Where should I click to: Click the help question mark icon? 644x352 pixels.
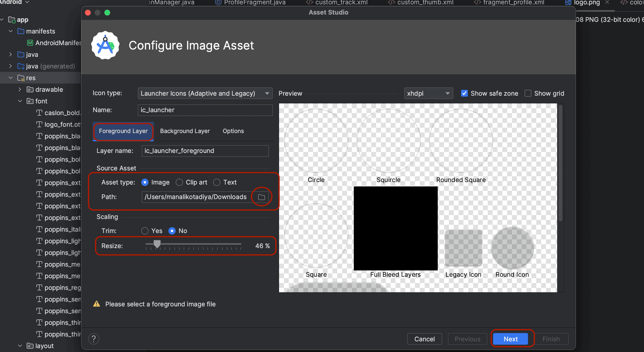94,339
